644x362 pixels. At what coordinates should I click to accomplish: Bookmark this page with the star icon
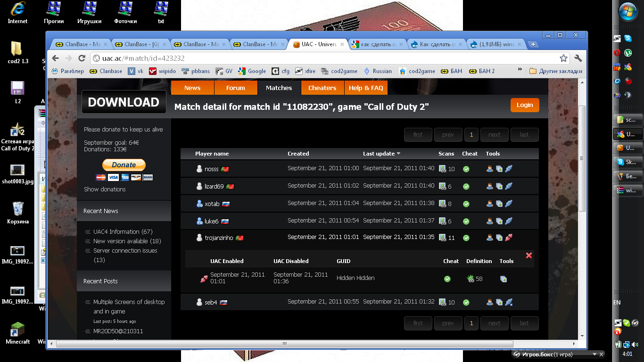563,58
